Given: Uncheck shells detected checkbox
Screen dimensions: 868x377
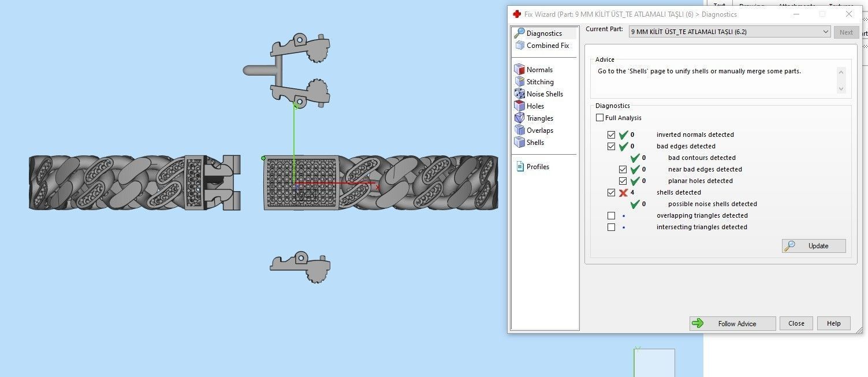Looking at the screenshot, I should pos(612,193).
